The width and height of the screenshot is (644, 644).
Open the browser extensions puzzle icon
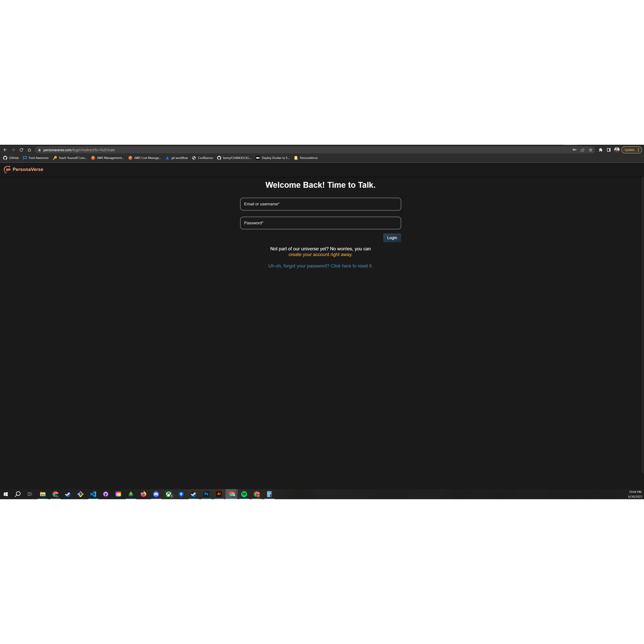(x=601, y=150)
